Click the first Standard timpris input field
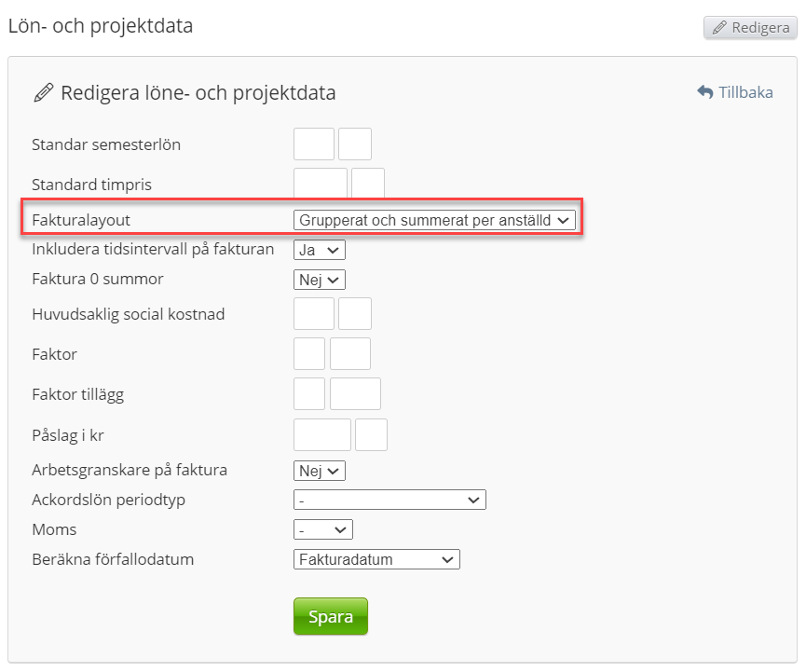Image resolution: width=806 pixels, height=672 pixels. [321, 184]
